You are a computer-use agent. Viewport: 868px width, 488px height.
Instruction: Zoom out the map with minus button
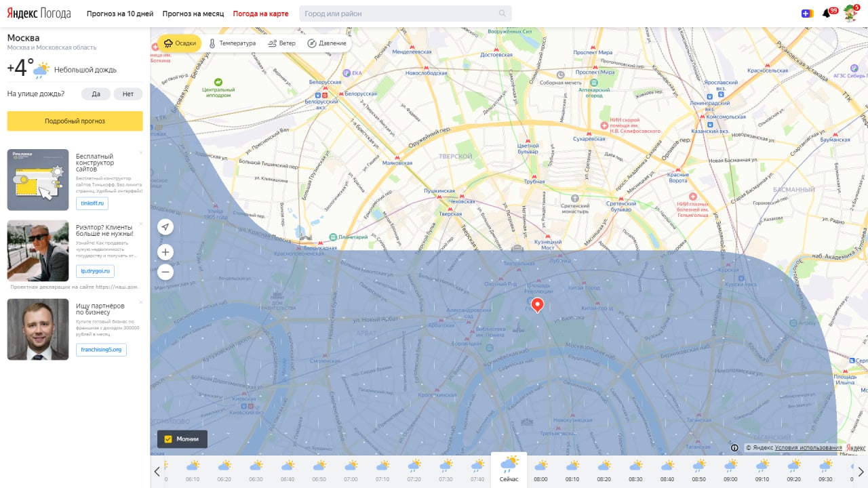point(165,272)
